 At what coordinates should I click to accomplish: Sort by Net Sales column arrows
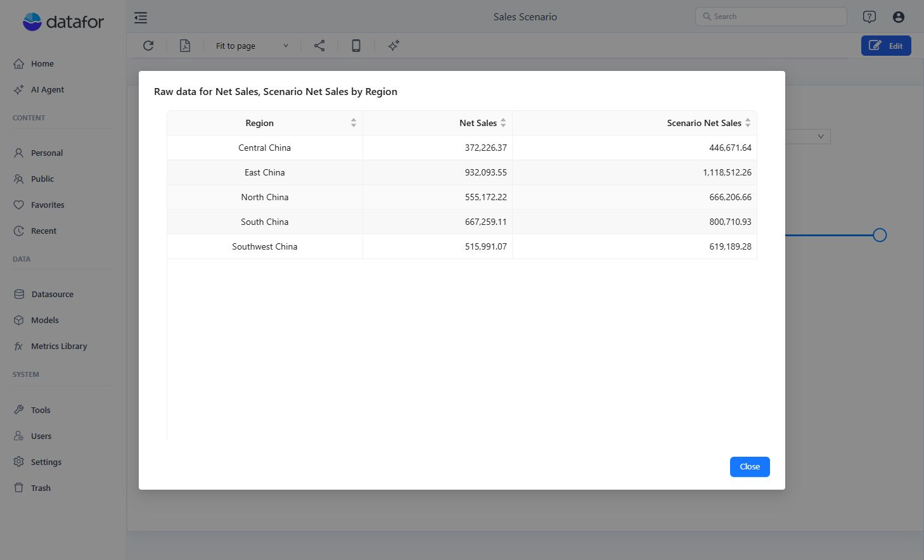(503, 123)
